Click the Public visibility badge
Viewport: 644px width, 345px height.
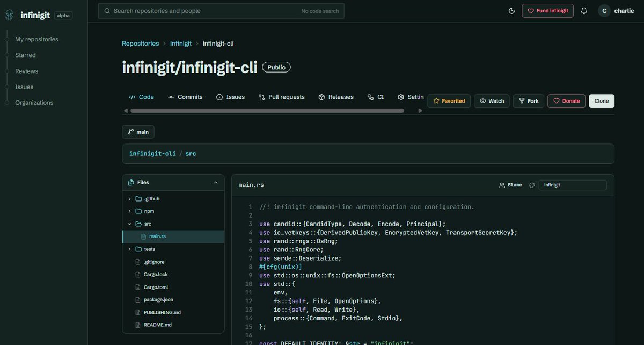pos(276,67)
